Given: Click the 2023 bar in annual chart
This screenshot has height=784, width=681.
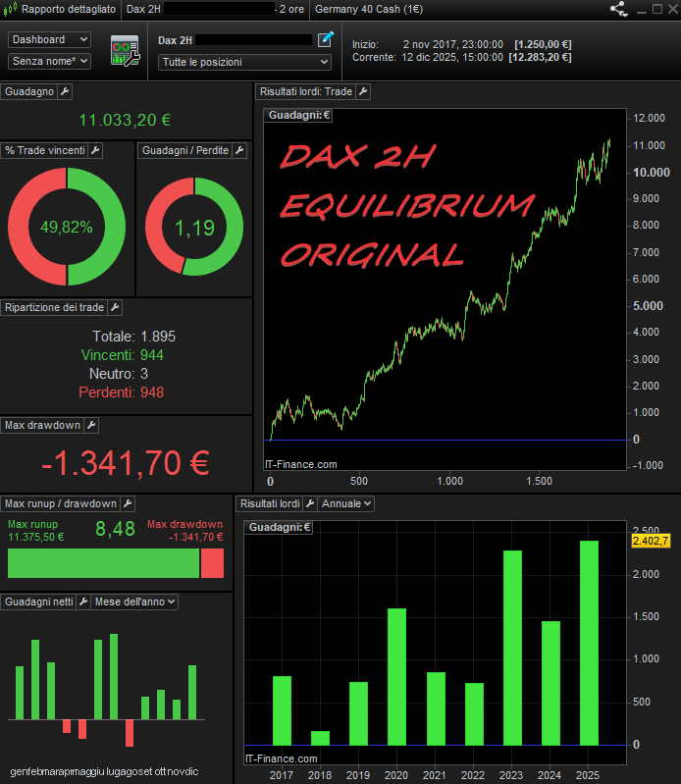Looking at the screenshot, I should pos(512,648).
